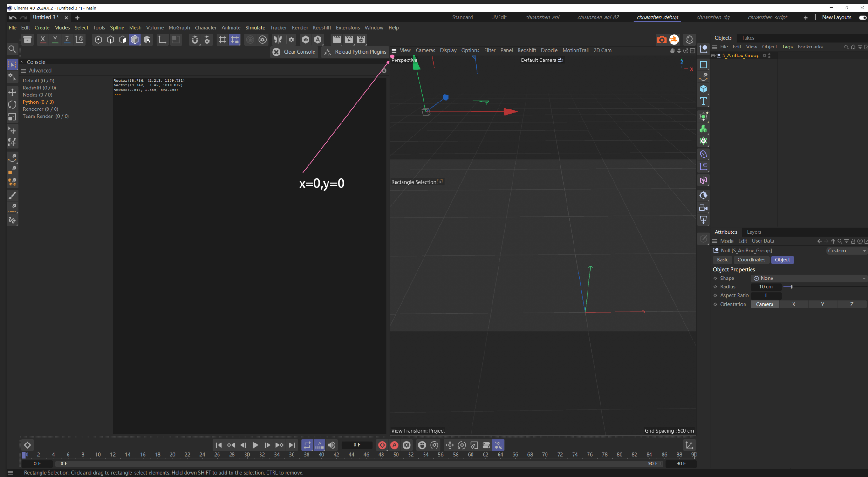Click Reload Python Plugins button
Screen dimensions: 868x477
pos(355,52)
